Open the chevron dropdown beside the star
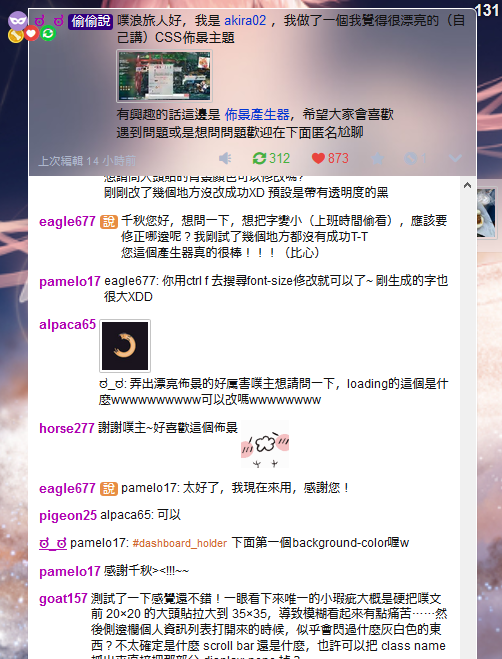502x659 pixels. coord(455,158)
